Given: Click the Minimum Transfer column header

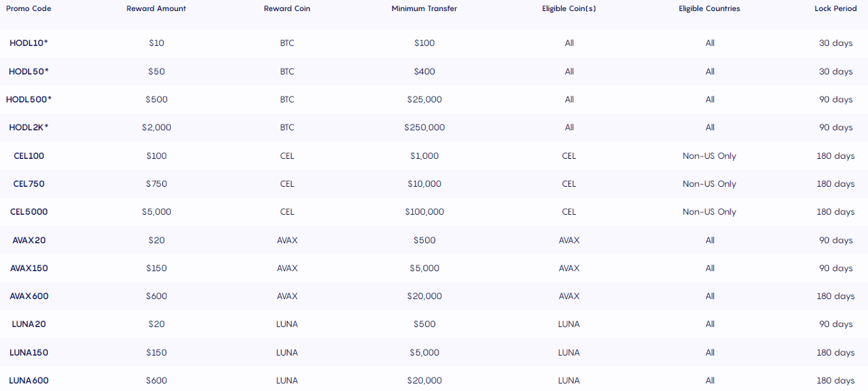Looking at the screenshot, I should coord(424,9).
